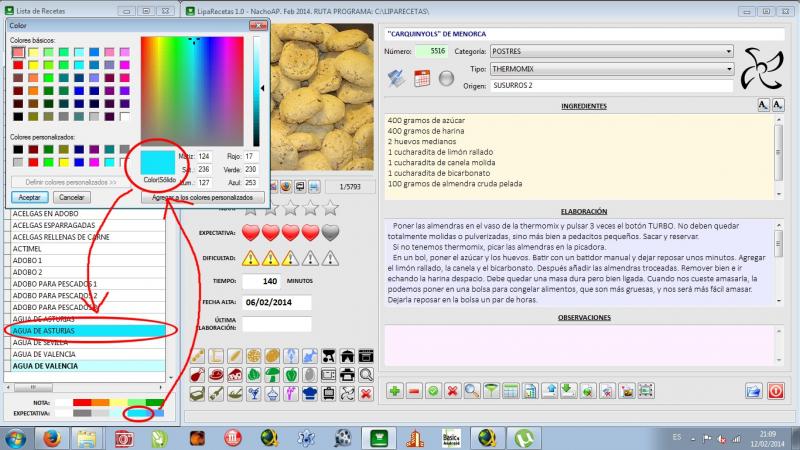The height and width of the screenshot is (450, 800).
Task: Click the Origen field SUSURROS 2
Action: click(x=612, y=86)
